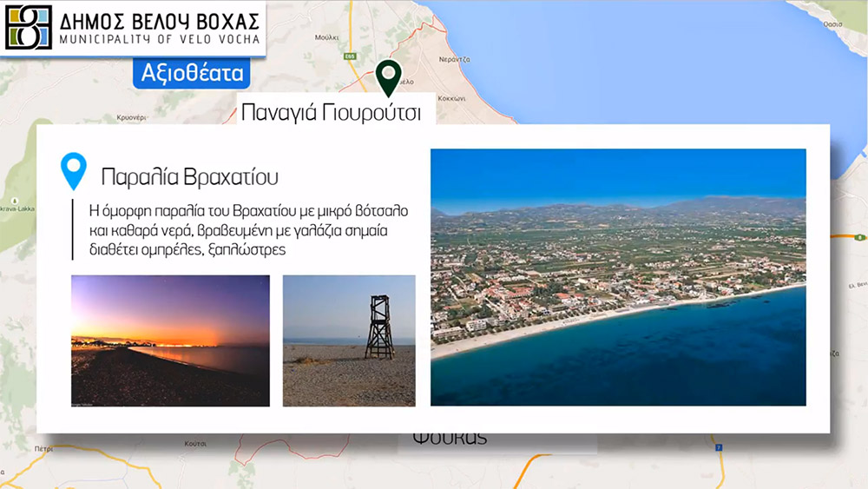
Task: Click the E65 road shield on map
Action: click(x=349, y=56)
